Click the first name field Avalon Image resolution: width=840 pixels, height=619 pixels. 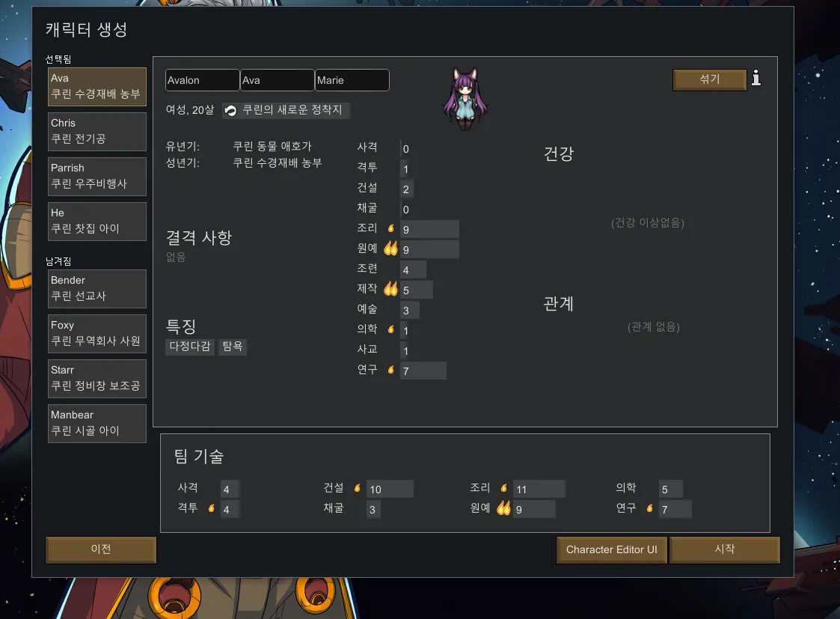(x=202, y=80)
